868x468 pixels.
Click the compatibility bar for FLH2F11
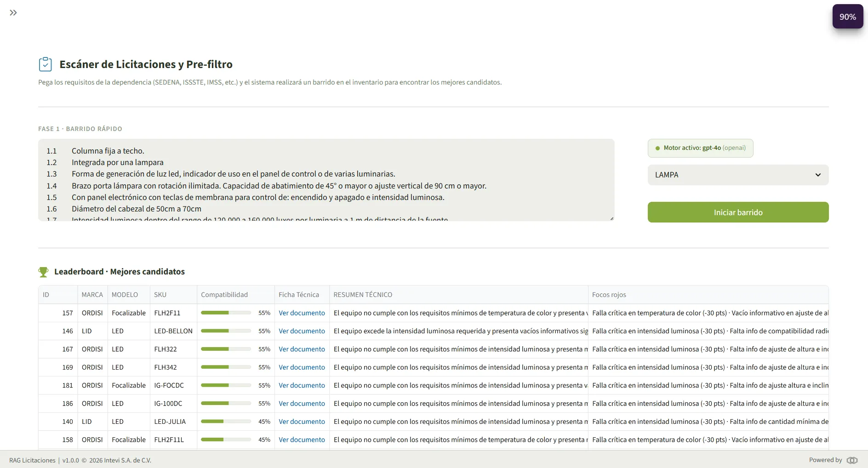pyautogui.click(x=226, y=313)
